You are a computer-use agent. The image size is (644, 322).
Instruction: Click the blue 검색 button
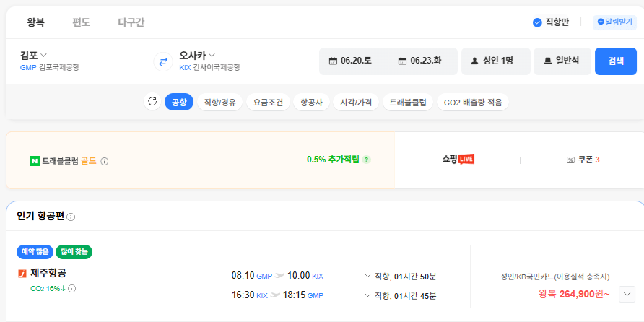coord(616,61)
